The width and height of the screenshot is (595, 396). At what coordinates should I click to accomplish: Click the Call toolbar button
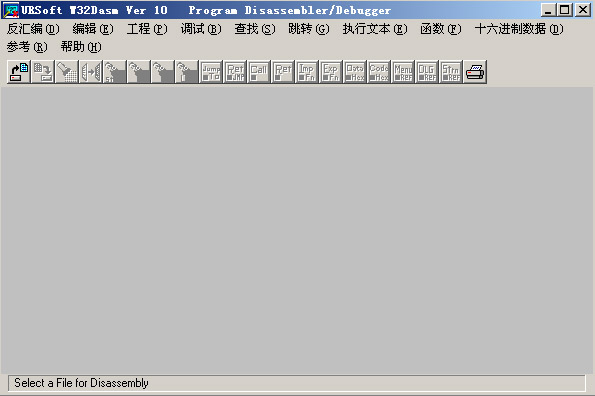[x=259, y=72]
